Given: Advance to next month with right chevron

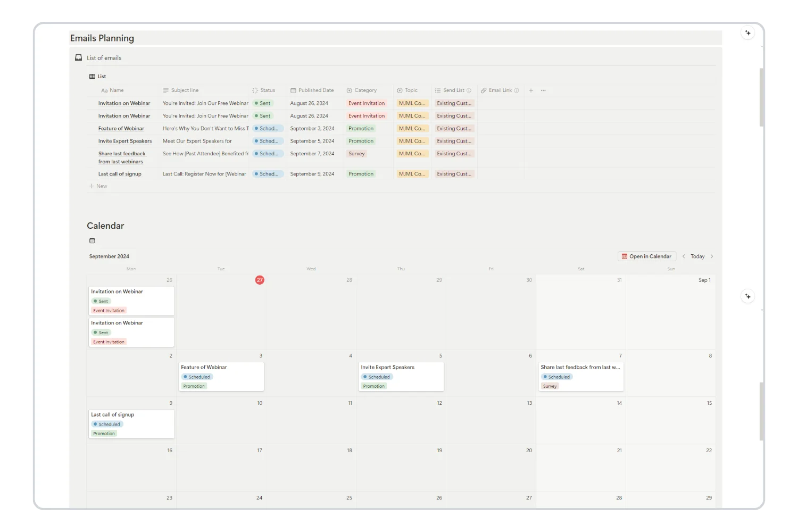Looking at the screenshot, I should point(712,256).
